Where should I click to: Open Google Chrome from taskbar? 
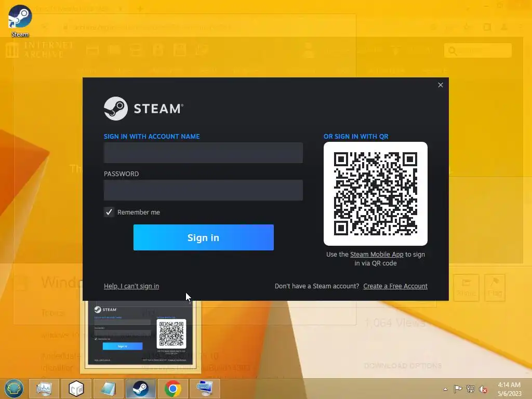tap(172, 389)
